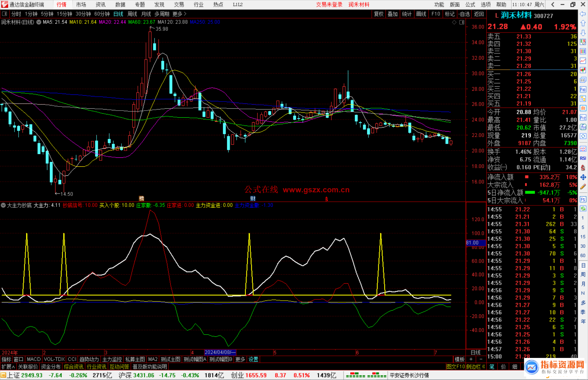Select the blue four-arrow move tool

[x=583, y=177]
